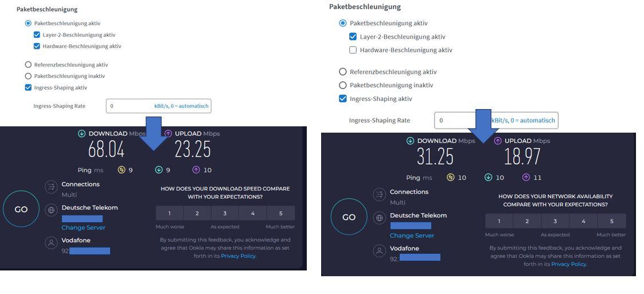Focus the Ingress-Shaping Rate field in the right settings

[x=459, y=121]
